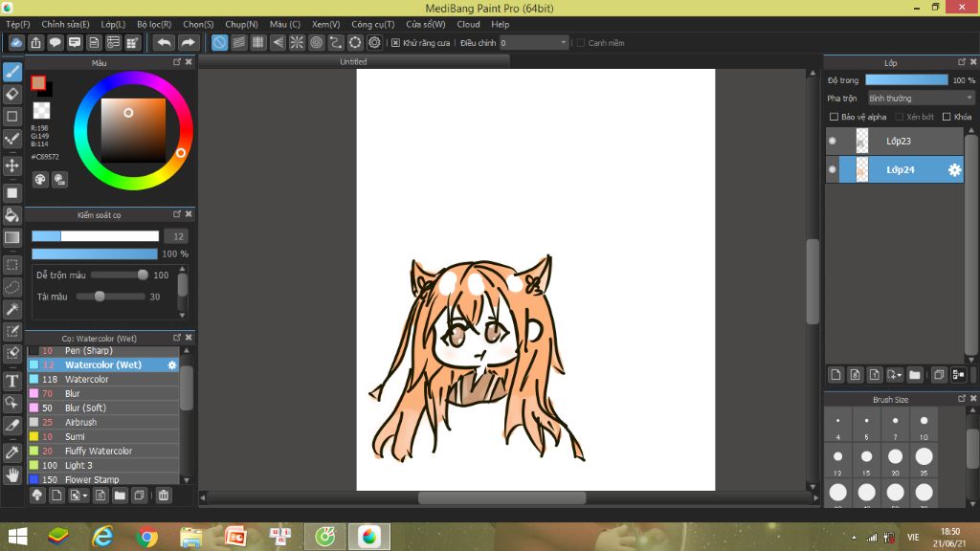The height and width of the screenshot is (551, 980).
Task: Select the Eyedropper tool
Action: pos(11,452)
